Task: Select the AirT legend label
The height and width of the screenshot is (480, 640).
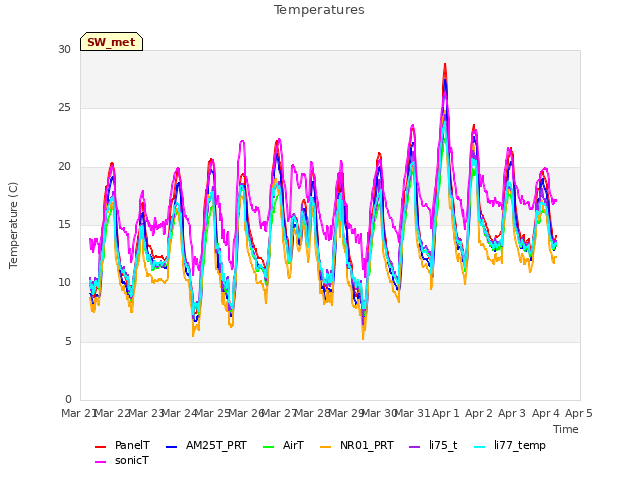Action: click(x=293, y=445)
